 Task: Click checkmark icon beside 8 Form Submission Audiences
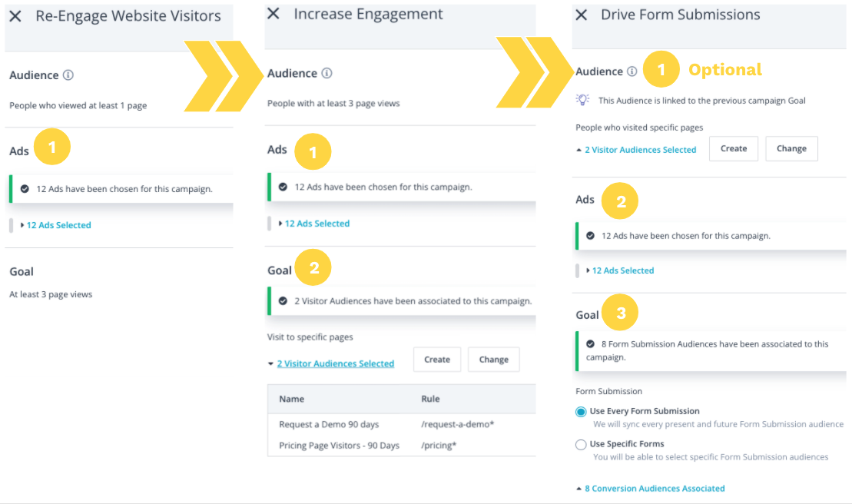tap(590, 344)
